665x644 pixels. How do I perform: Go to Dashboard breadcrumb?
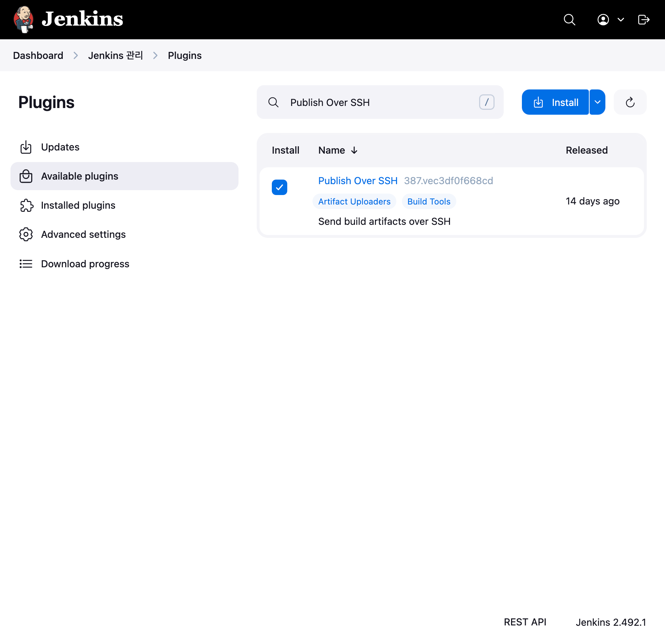38,55
